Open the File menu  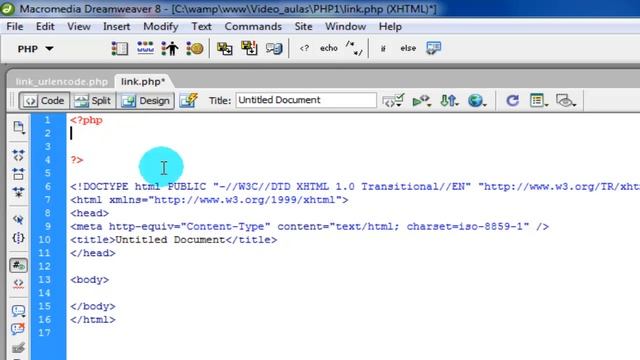[15, 27]
